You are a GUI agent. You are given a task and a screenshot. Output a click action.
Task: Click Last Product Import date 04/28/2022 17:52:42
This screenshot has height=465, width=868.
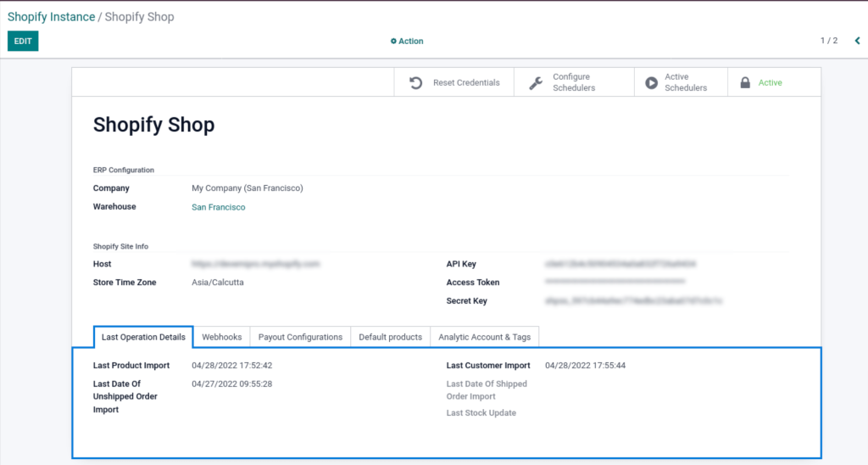click(x=232, y=365)
